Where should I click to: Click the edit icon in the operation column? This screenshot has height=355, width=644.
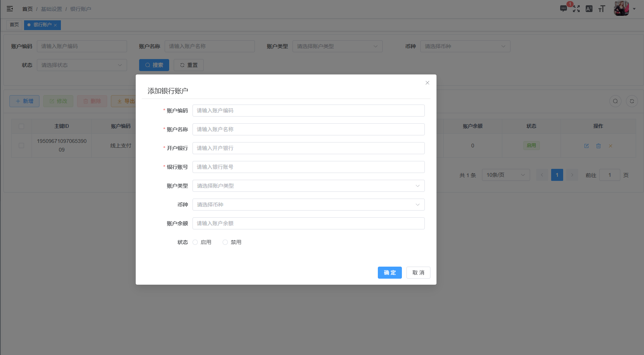[x=586, y=146]
